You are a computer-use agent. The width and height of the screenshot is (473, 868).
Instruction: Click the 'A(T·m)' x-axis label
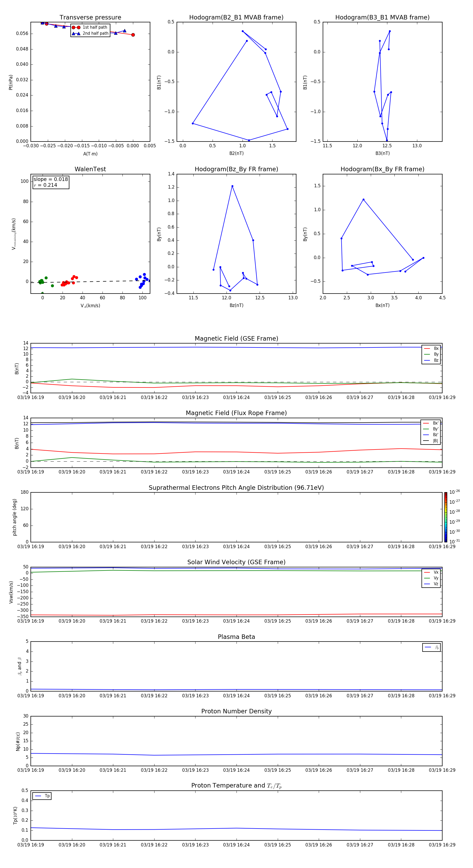coord(90,154)
